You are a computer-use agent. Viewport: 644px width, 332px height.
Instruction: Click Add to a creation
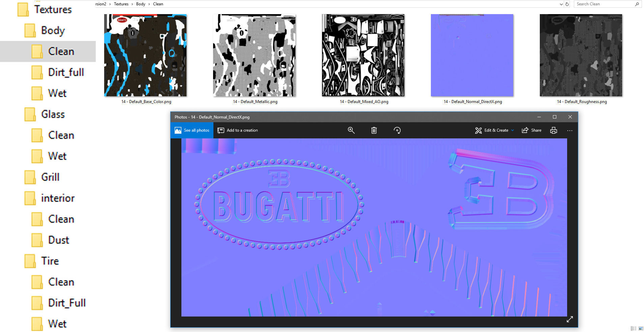point(238,130)
